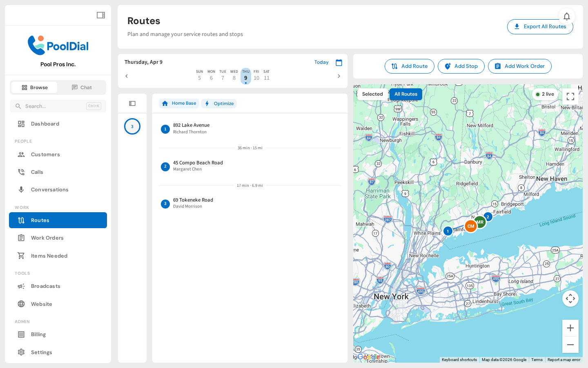Open the calendar picker icon
Image resolution: width=588 pixels, height=368 pixels.
pos(339,62)
